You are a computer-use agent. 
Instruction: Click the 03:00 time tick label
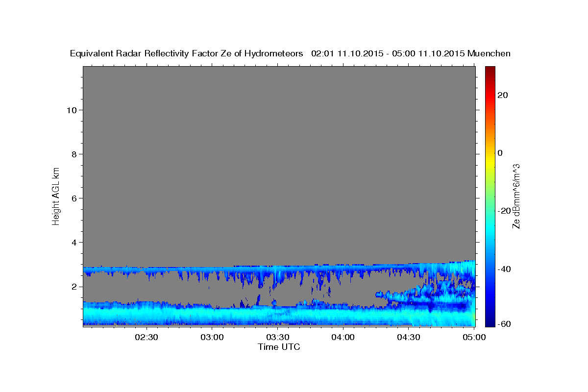pyautogui.click(x=212, y=337)
